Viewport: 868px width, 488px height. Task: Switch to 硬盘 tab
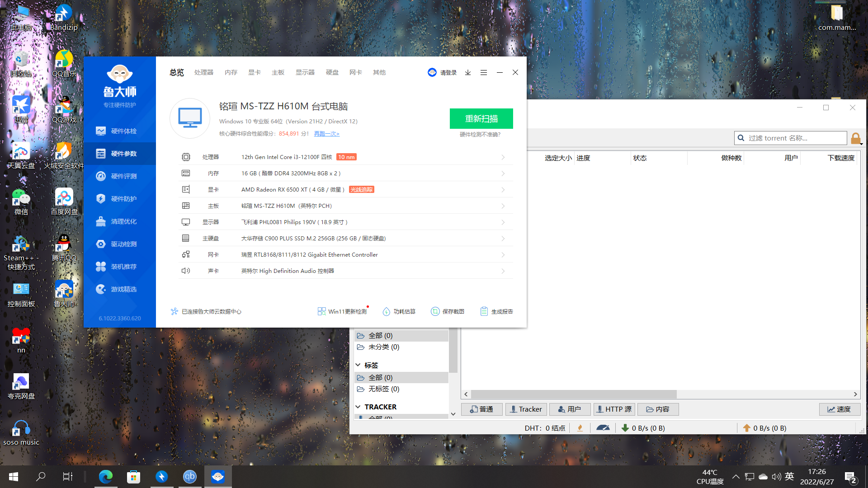click(x=332, y=72)
